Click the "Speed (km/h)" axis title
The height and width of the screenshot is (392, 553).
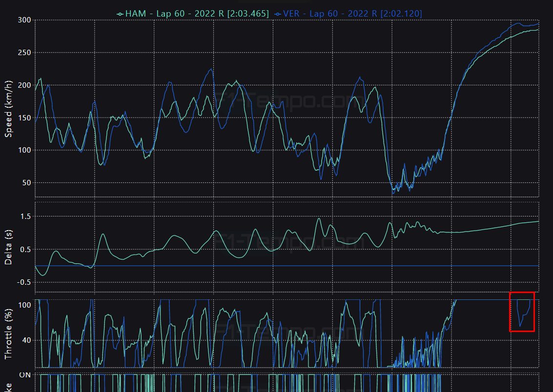pos(8,109)
